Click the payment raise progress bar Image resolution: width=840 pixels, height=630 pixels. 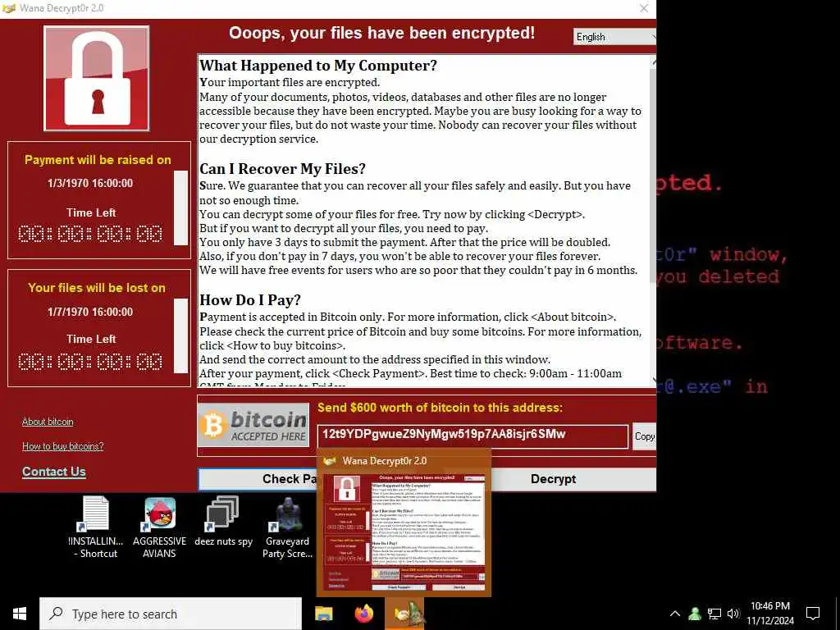click(180, 208)
